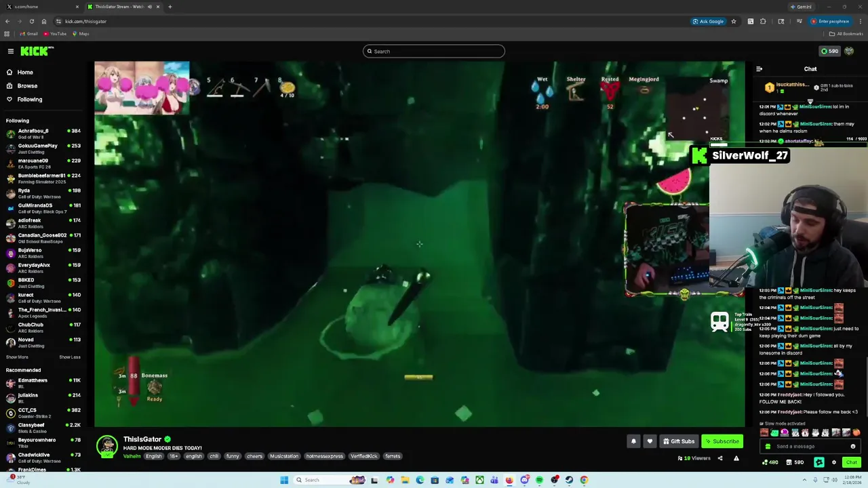This screenshot has height=488, width=868.
Task: Reload the browser page
Action: pos(31,21)
